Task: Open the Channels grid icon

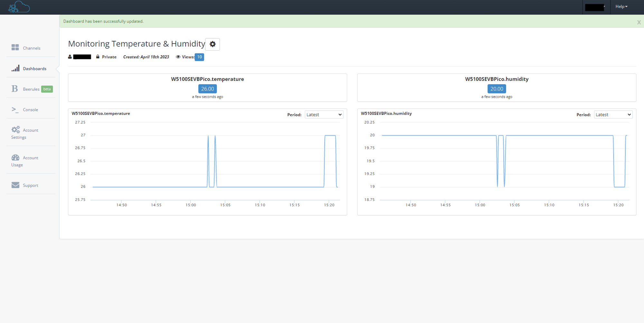Action: click(x=15, y=47)
